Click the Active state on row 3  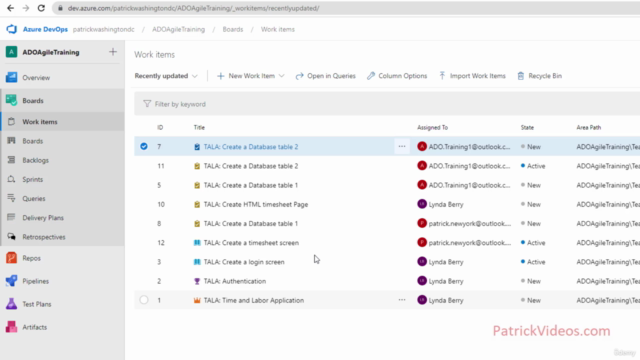[533, 262]
